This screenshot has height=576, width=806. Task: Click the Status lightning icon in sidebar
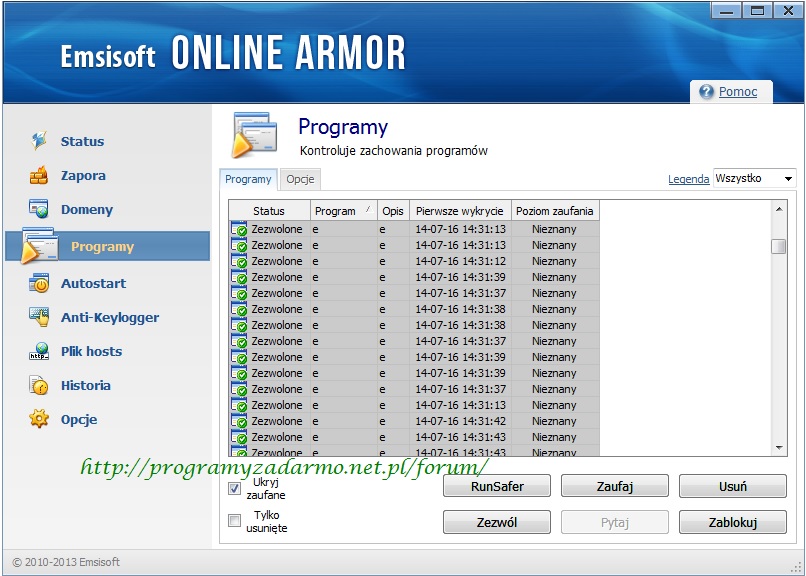(x=39, y=141)
